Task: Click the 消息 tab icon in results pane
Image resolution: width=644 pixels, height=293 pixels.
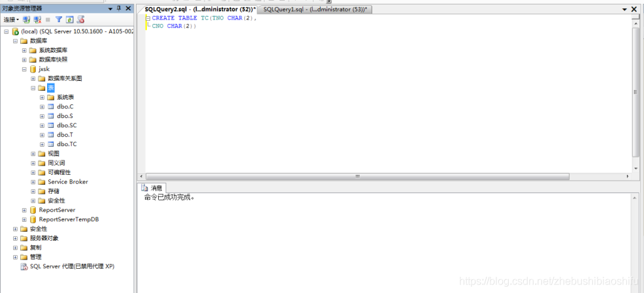Action: [144, 188]
